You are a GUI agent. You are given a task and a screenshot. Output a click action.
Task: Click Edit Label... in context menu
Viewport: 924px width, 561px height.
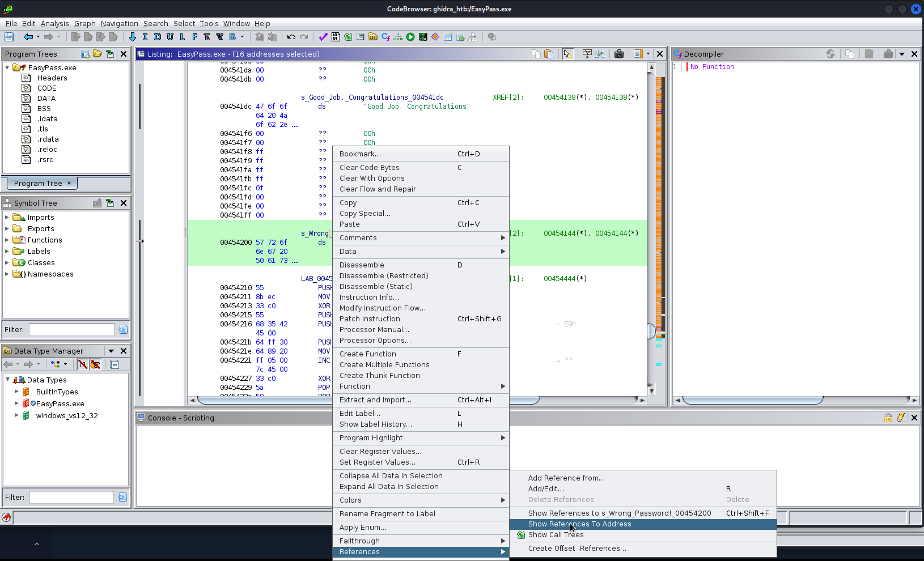421,414
